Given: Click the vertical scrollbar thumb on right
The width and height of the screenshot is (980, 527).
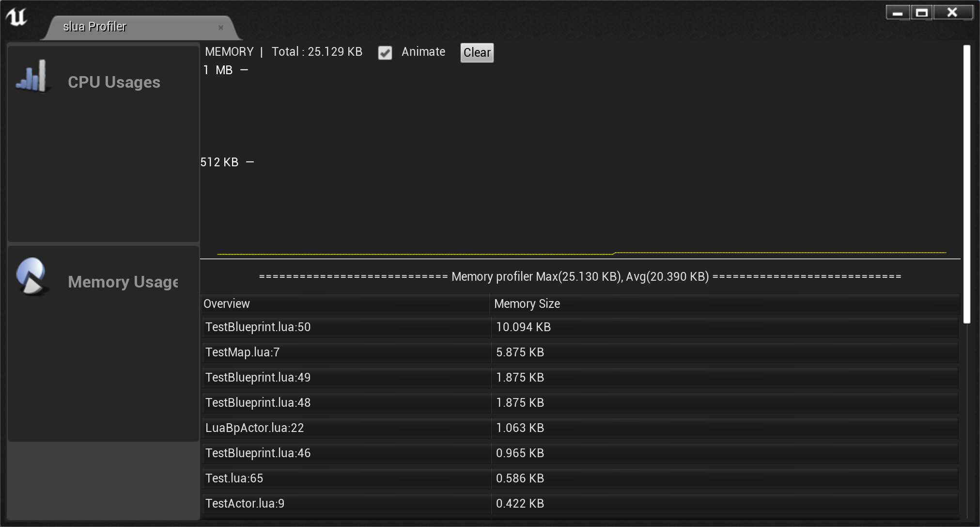Looking at the screenshot, I should (x=967, y=184).
